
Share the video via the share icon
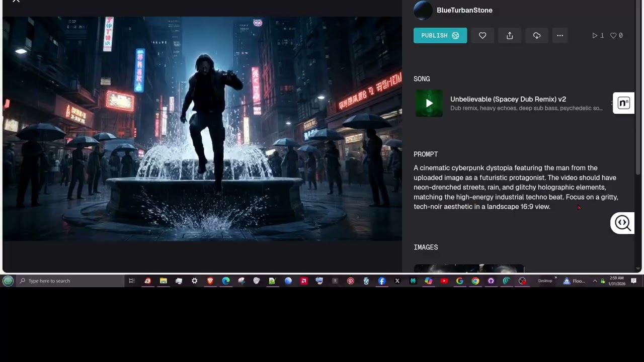[x=510, y=36]
